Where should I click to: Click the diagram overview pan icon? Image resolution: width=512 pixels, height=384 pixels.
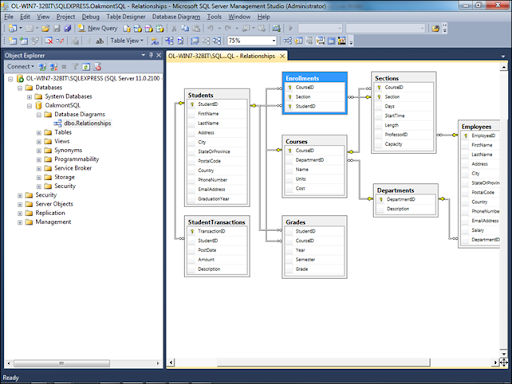click(504, 362)
